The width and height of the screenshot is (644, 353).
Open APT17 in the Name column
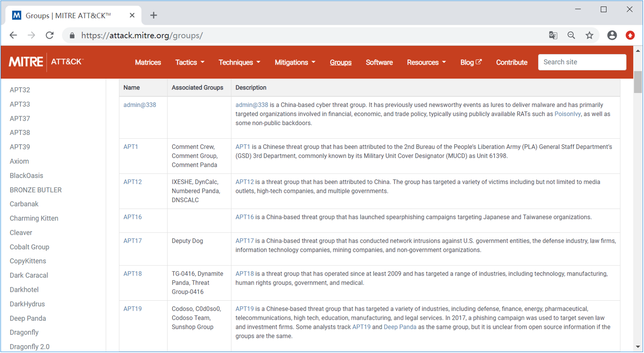pos(133,240)
